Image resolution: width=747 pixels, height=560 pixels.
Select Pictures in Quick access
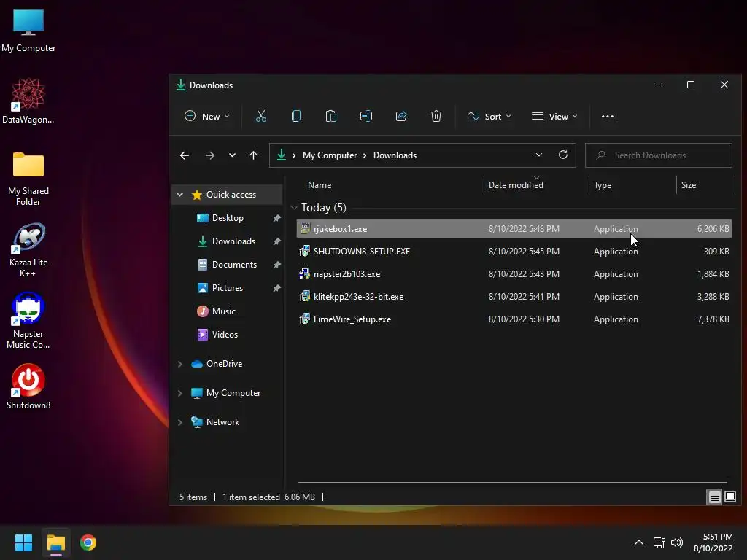pyautogui.click(x=228, y=287)
